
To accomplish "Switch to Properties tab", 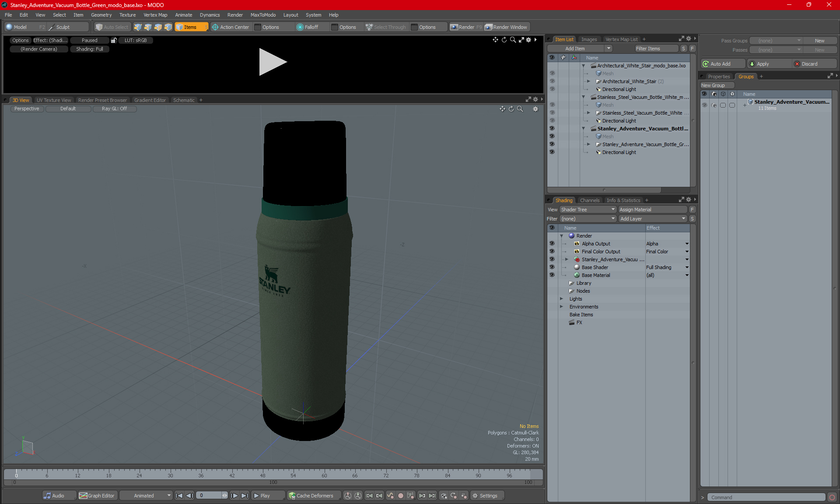I will 719,77.
